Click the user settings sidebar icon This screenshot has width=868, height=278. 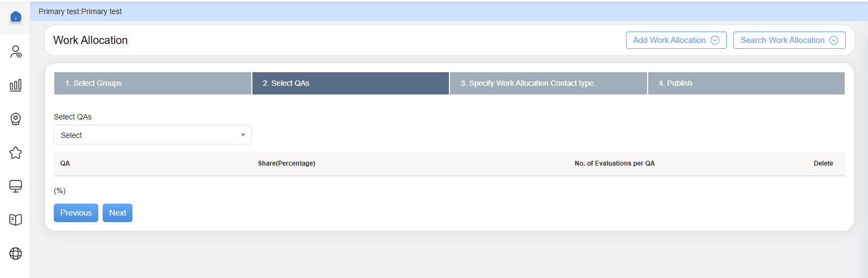pyautogui.click(x=16, y=52)
